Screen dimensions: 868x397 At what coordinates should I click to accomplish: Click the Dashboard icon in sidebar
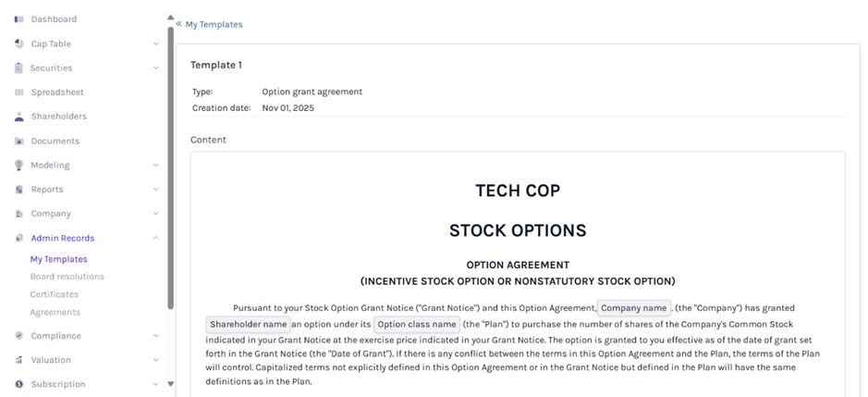point(19,19)
